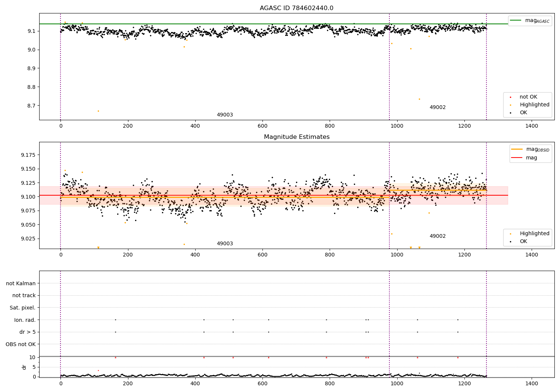This screenshot has width=560, height=392.
Task: Click the 8.9 y-axis tick label
Action: coord(31,69)
